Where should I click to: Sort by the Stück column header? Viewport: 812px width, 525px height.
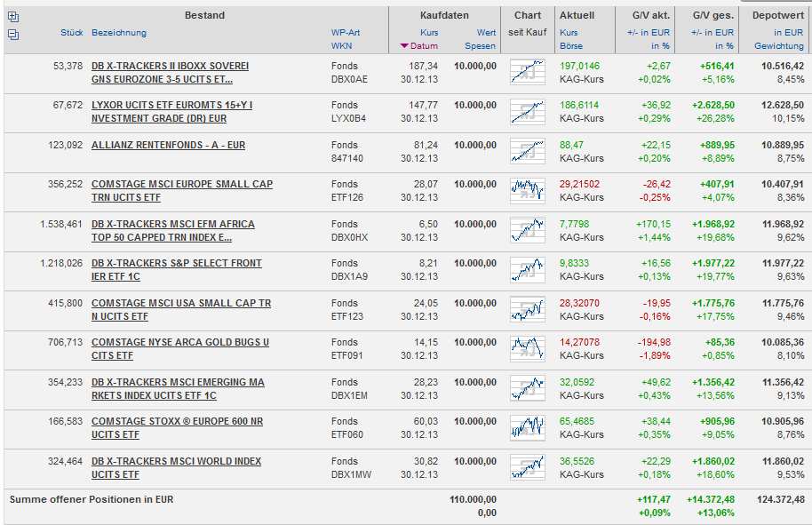pos(71,33)
